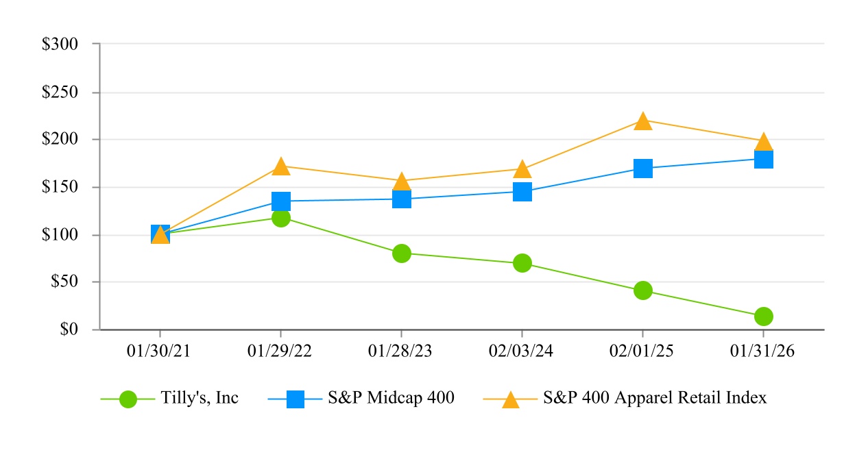The image size is (868, 459).
Task: Click the S&P 400 Apparel Retail Index label
Action: 655,398
